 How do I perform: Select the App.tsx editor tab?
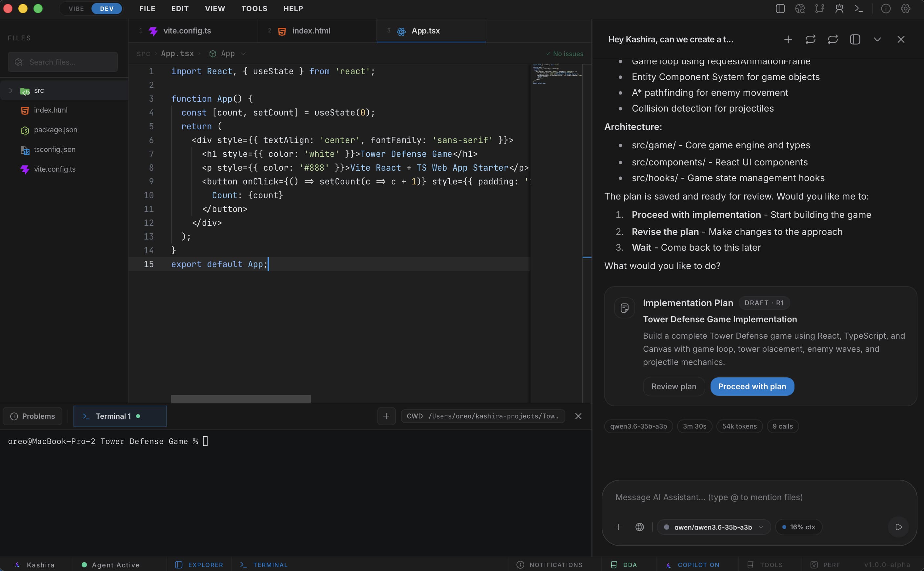431,31
